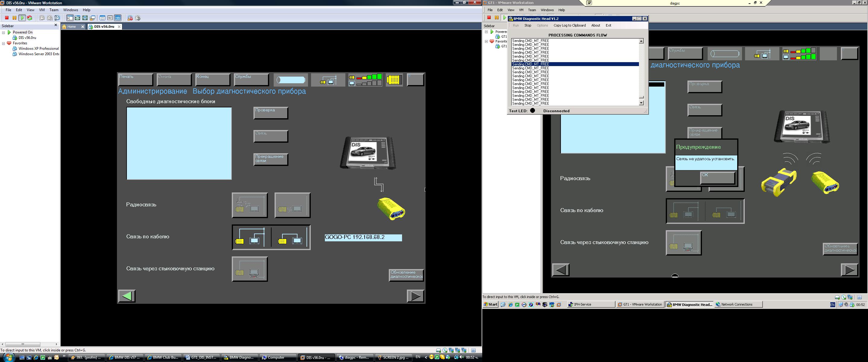Open the Team menu in DIS v56.0ru window
This screenshot has width=868, height=362.
point(54,10)
